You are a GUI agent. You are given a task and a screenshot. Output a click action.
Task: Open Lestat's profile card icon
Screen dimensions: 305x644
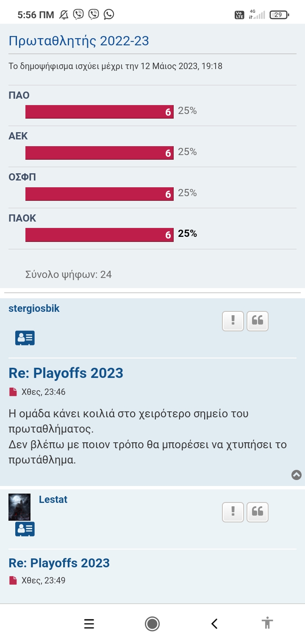25,529
